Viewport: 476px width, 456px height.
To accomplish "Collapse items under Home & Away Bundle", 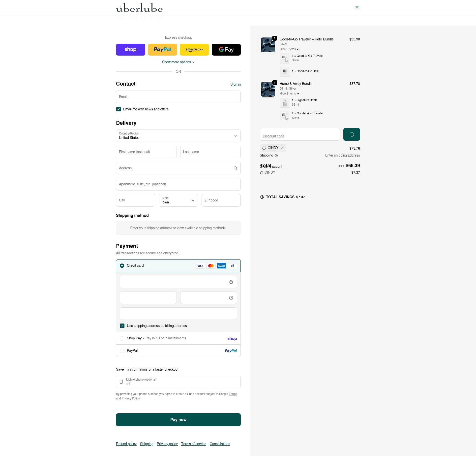I will pos(290,94).
